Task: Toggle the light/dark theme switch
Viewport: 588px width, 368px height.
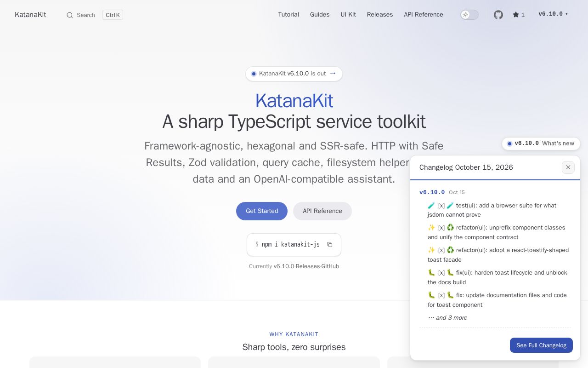Action: coord(469,15)
